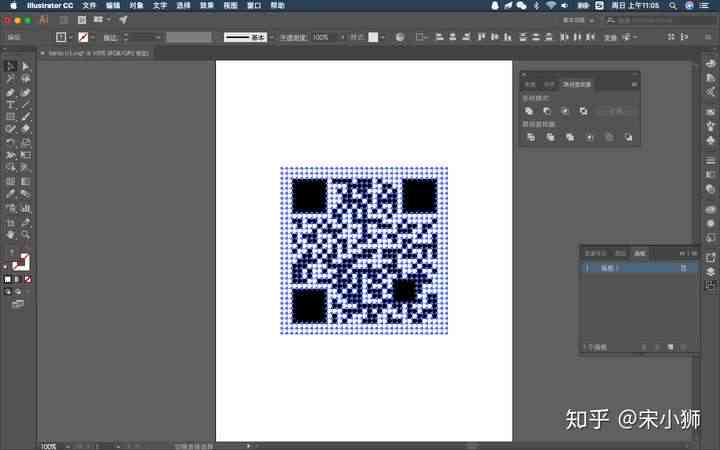Open the Pathfinder panel flyout menu
The height and width of the screenshot is (450, 720).
tap(634, 84)
